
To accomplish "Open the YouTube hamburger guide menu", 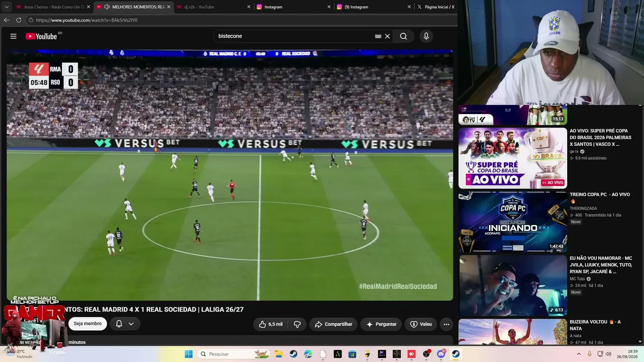I will click(x=14, y=36).
